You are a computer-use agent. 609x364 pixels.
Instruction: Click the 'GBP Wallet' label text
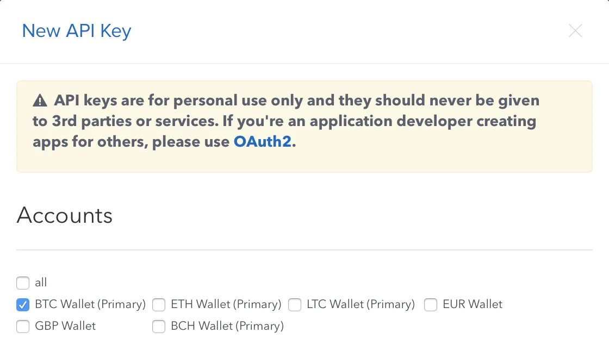(x=65, y=326)
